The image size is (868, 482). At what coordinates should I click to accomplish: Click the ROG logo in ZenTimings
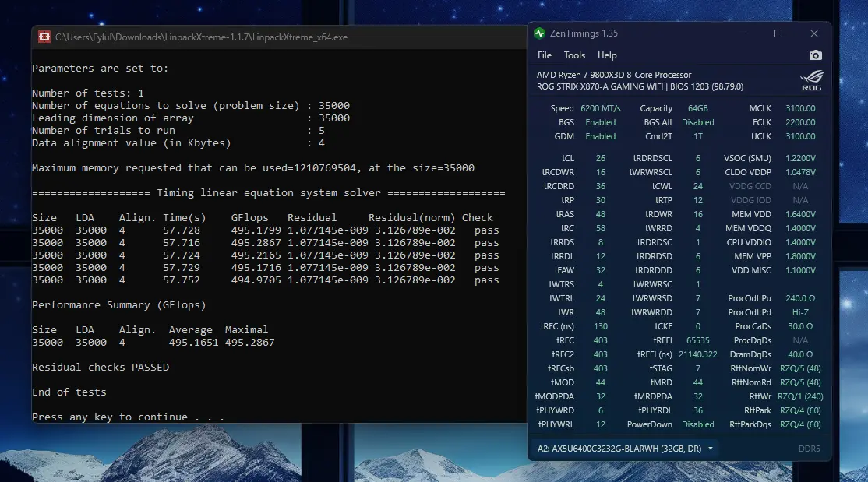pos(812,81)
